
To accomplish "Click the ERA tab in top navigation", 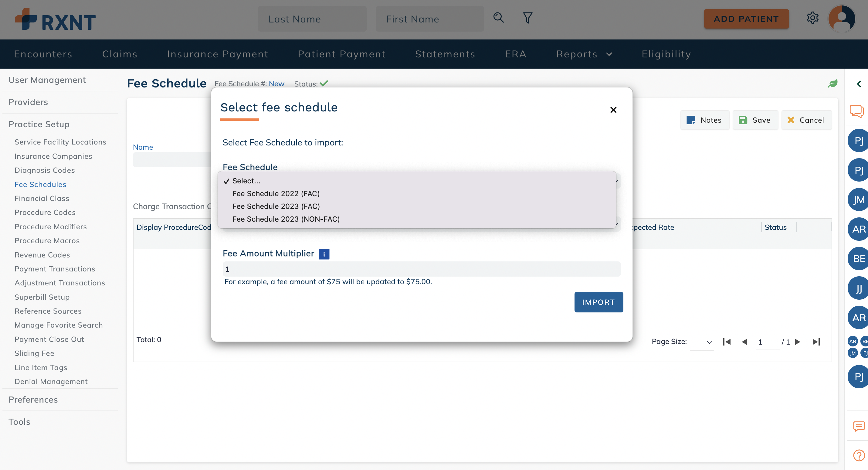I will (x=516, y=53).
